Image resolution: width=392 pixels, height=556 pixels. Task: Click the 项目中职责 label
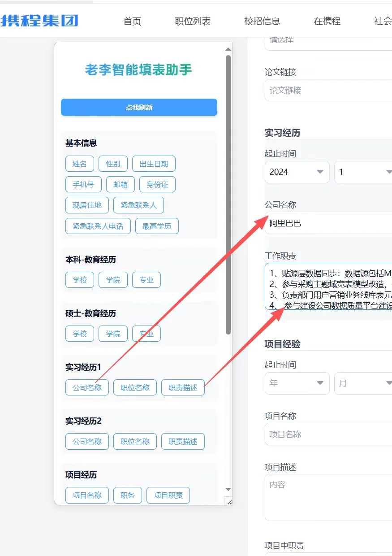[284, 546]
